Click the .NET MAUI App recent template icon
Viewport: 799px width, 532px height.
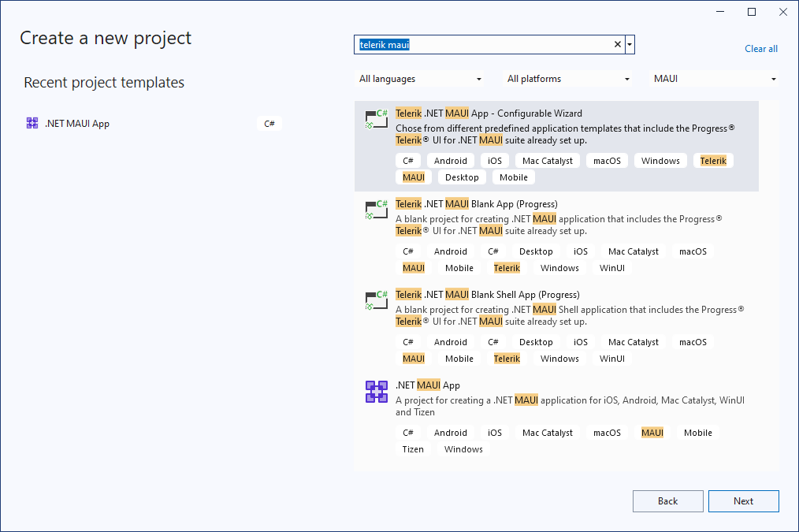(32, 123)
